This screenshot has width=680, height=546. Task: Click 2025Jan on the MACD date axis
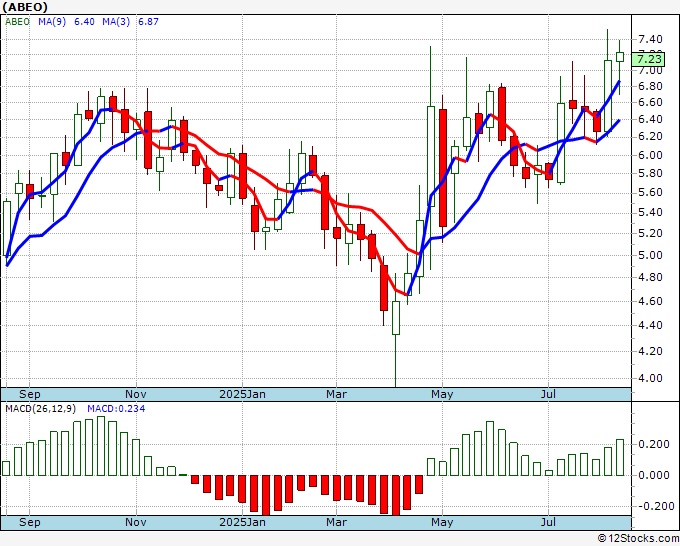point(242,522)
